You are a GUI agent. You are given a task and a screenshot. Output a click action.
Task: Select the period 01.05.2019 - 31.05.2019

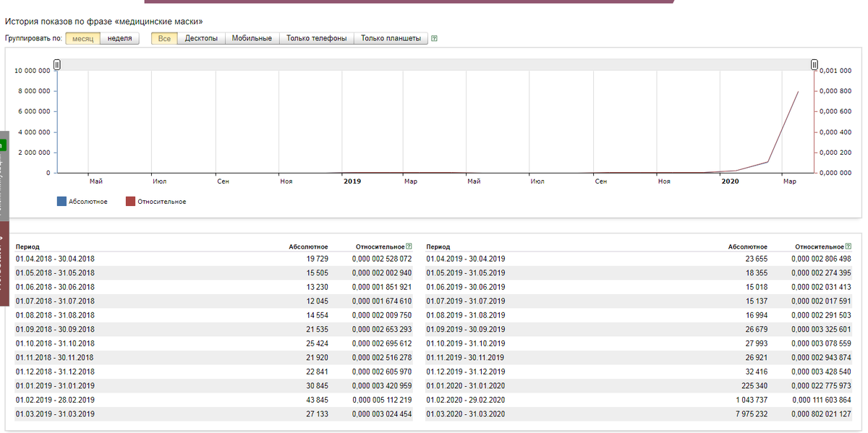(466, 273)
